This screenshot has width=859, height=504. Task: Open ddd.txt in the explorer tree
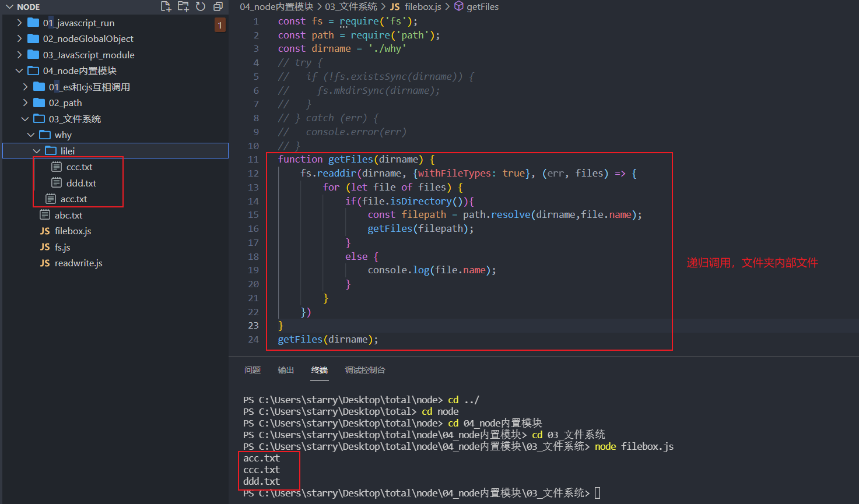pyautogui.click(x=81, y=183)
